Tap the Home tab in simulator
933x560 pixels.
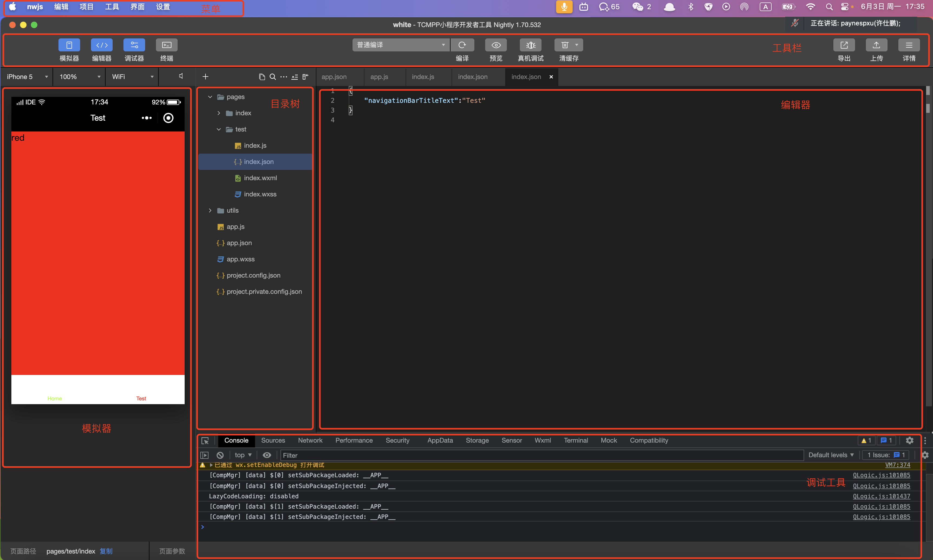pyautogui.click(x=54, y=398)
